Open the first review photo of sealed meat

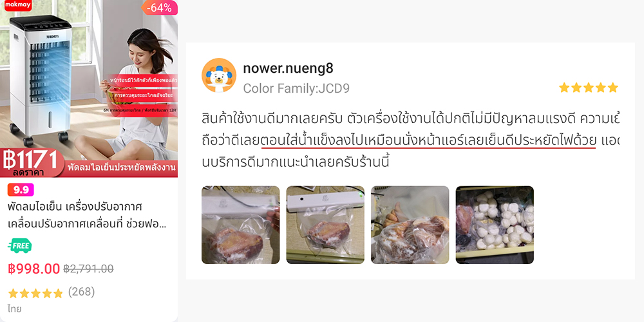[x=241, y=225]
